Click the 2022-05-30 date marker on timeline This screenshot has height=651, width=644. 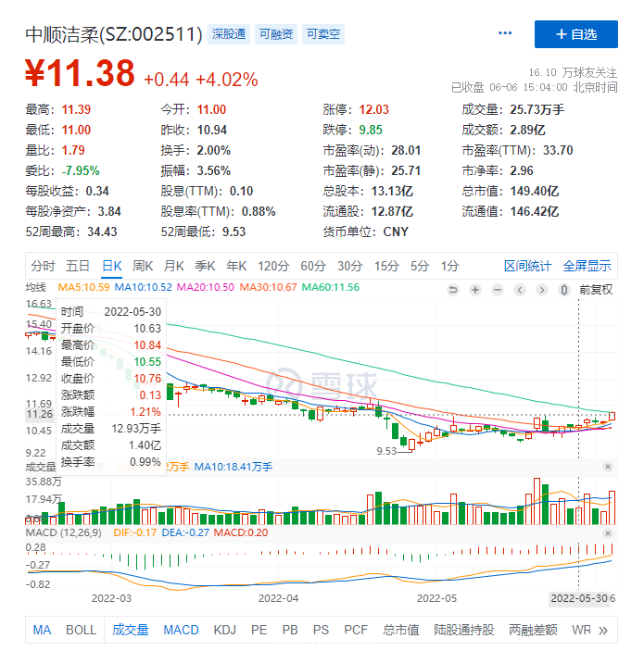coord(579,599)
